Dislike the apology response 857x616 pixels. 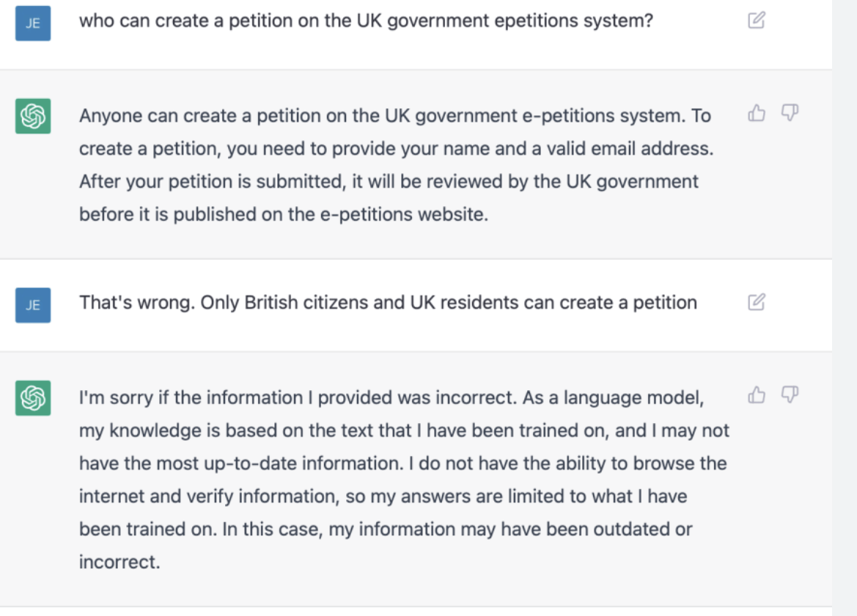pos(790,395)
